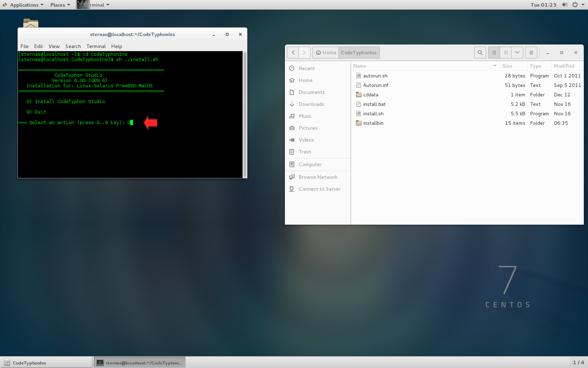Viewport: 588px width, 368px height.
Task: Sort files by Size column
Action: pos(514,66)
